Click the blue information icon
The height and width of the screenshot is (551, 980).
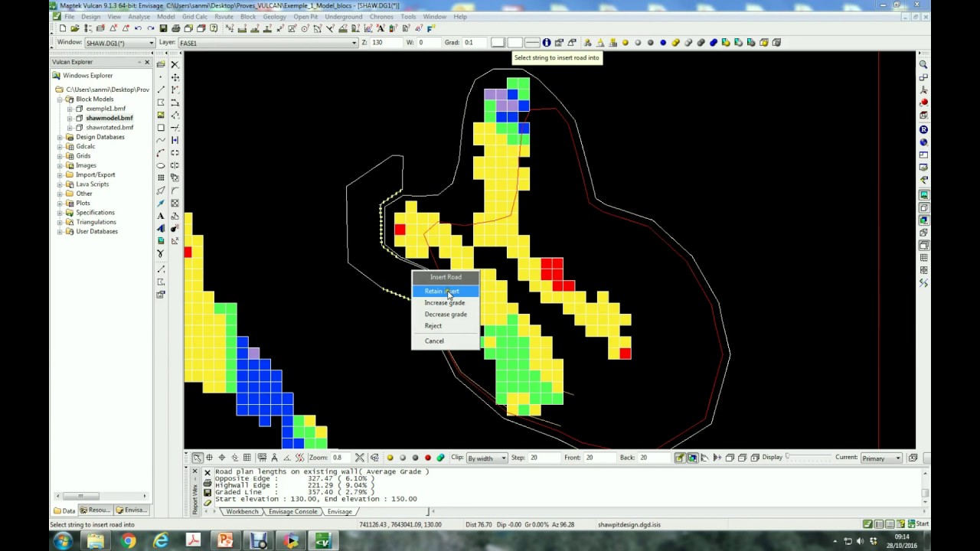(x=547, y=43)
